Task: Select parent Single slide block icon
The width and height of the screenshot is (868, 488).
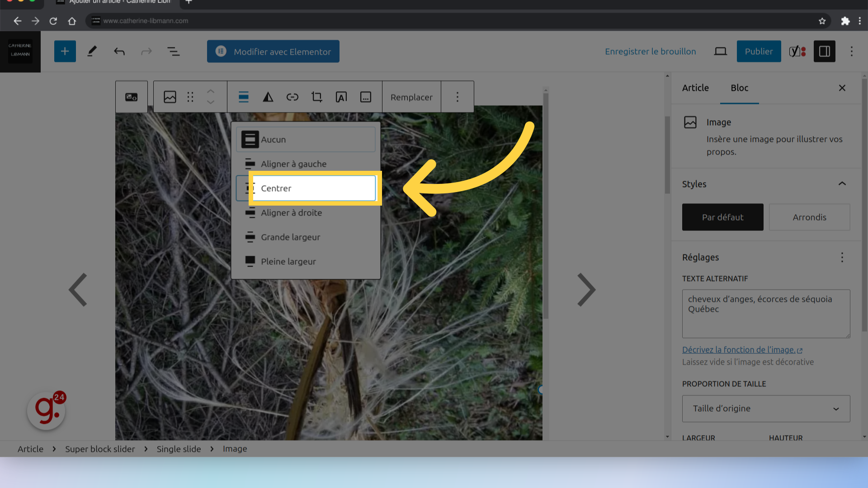Action: [x=132, y=97]
